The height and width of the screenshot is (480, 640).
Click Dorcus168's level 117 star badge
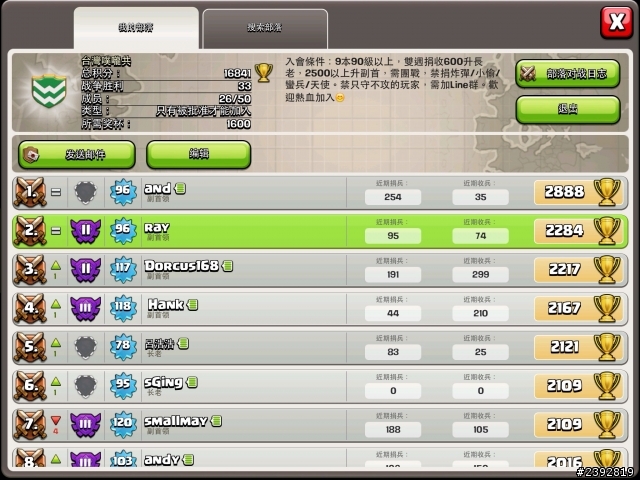(x=123, y=269)
